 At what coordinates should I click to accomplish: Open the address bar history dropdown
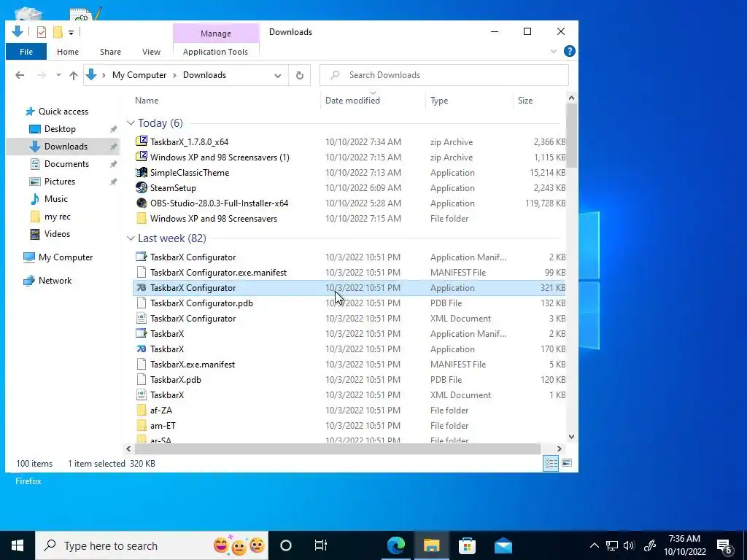point(278,75)
